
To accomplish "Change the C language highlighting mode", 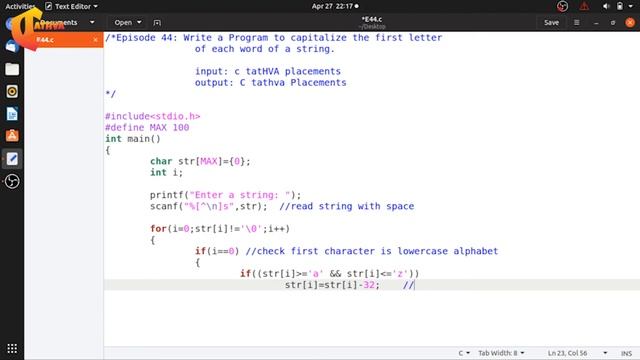I will tap(464, 353).
